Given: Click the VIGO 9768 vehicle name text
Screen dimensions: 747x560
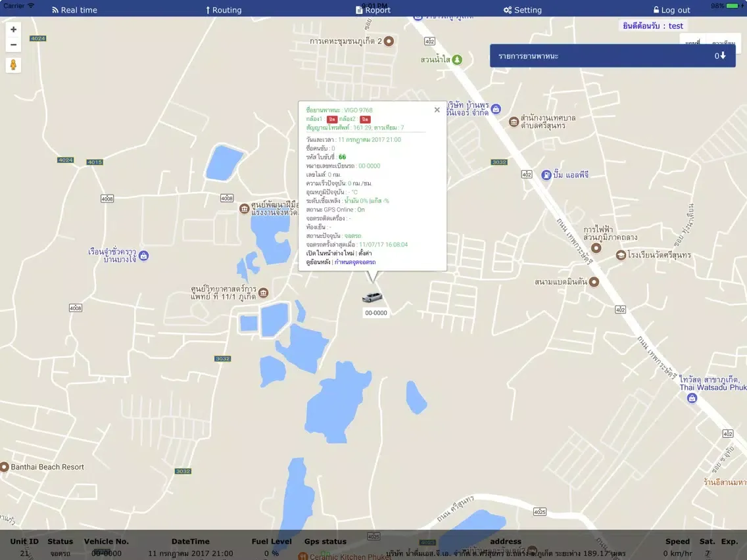Looking at the screenshot, I should click(x=358, y=110).
